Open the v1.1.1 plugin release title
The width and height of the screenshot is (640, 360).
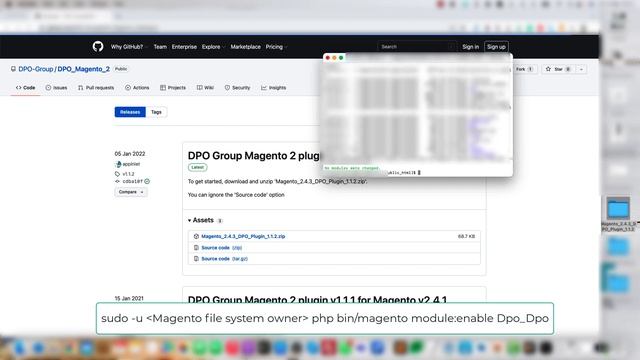317,299
